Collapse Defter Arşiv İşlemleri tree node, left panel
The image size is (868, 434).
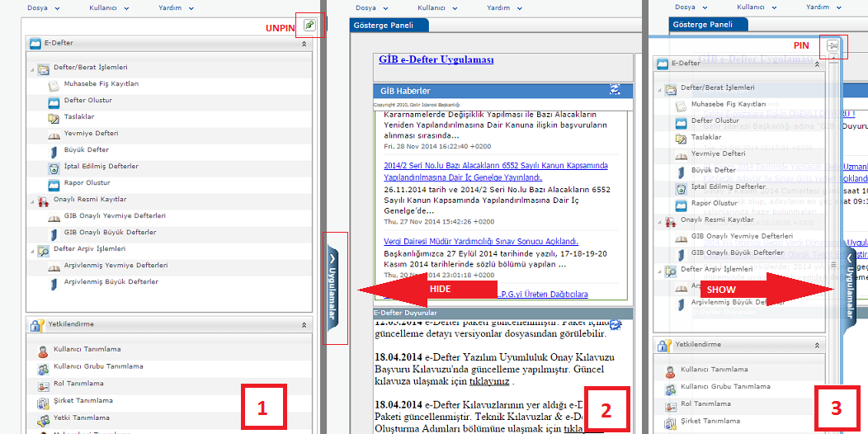click(x=32, y=252)
